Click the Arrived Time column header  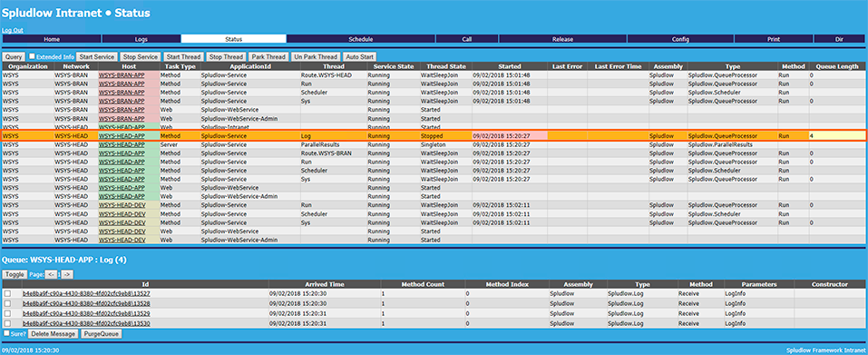coord(325,284)
